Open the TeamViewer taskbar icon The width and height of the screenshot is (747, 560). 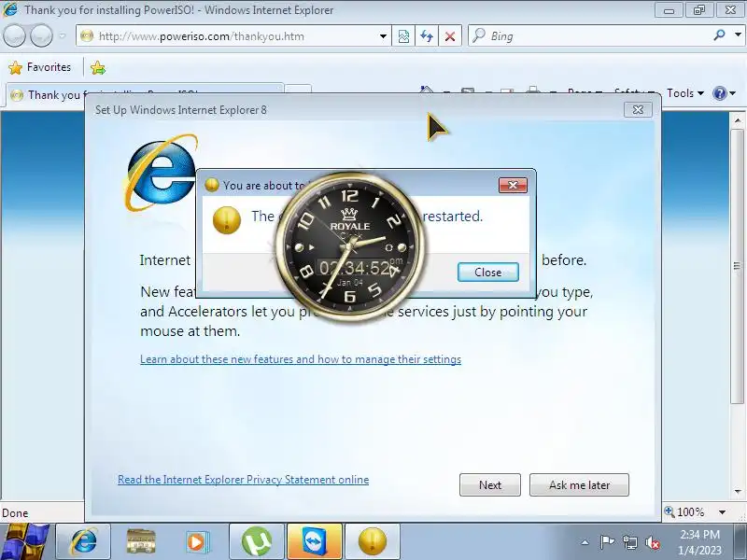315,541
